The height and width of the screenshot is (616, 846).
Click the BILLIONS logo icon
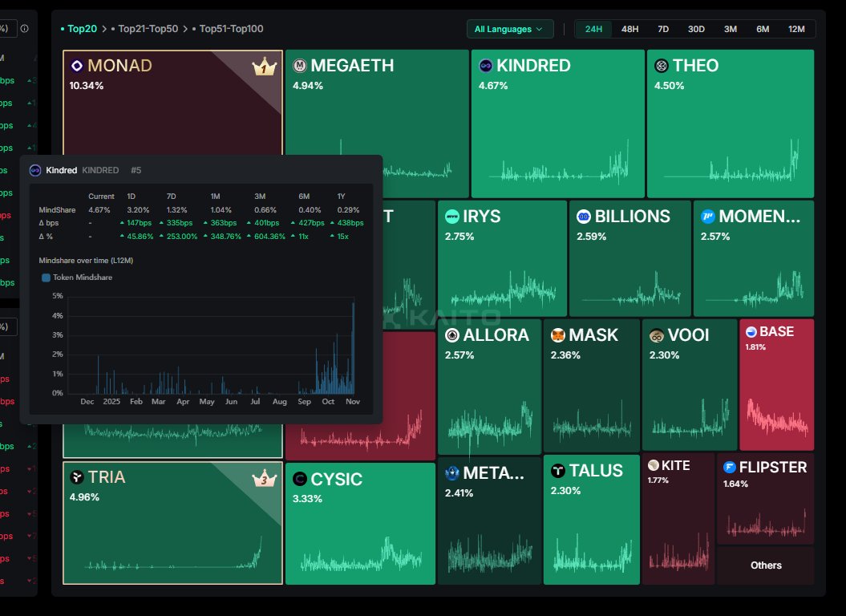coord(583,217)
